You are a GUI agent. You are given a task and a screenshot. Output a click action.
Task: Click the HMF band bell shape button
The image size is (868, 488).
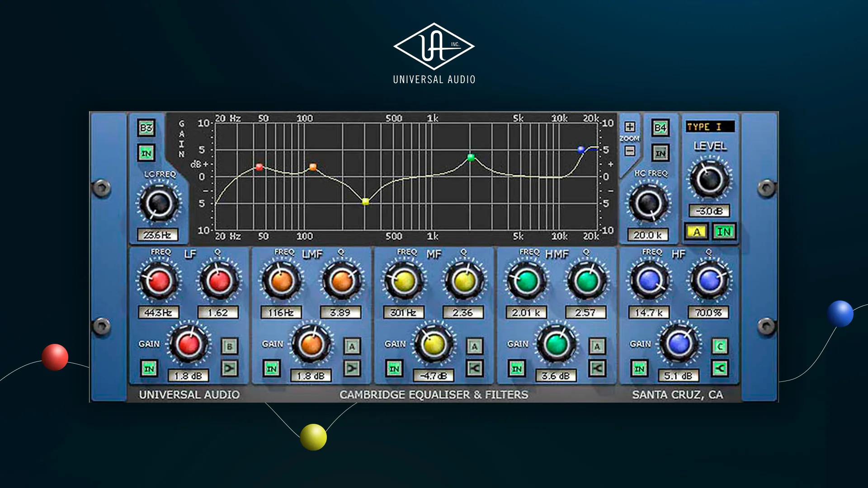(x=597, y=368)
